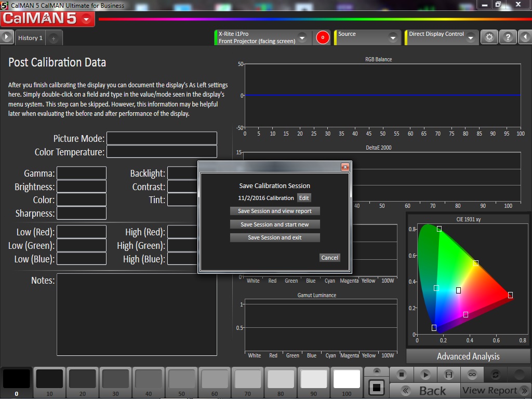Click the Picture Mode input field
The image size is (532, 399).
point(162,139)
